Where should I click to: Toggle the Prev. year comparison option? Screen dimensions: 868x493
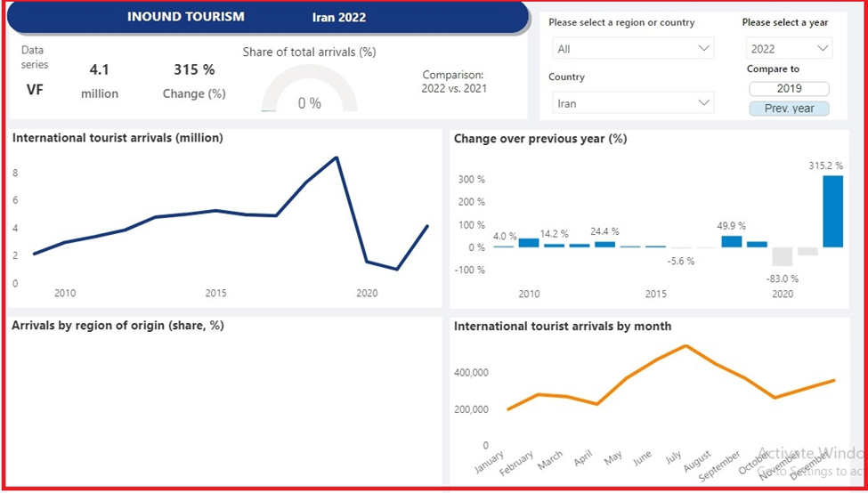pyautogui.click(x=789, y=109)
